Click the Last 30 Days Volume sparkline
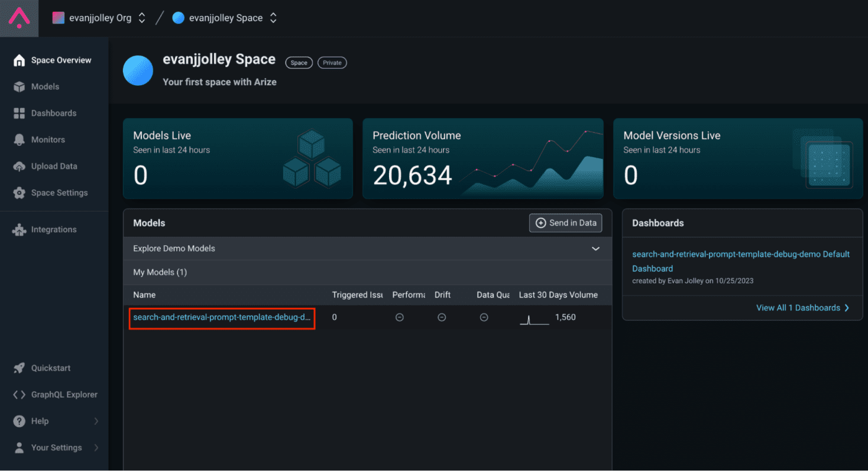The height and width of the screenshot is (471, 868). [x=534, y=319]
